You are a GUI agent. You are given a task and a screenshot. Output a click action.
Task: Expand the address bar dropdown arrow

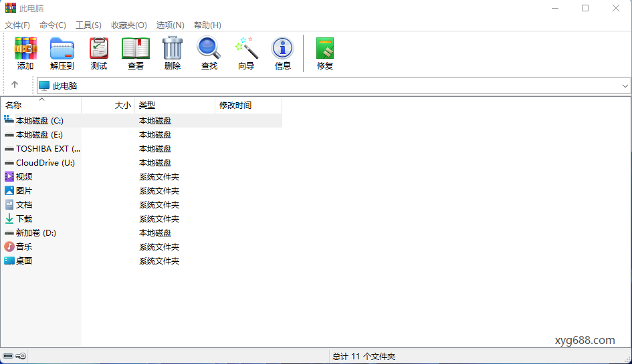click(625, 85)
